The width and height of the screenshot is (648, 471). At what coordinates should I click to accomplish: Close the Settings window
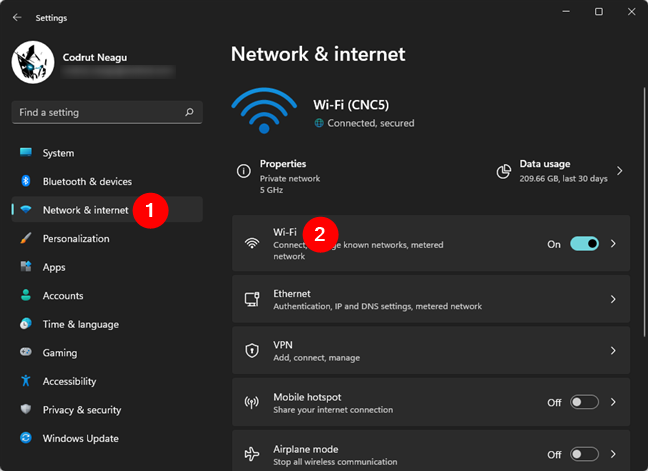click(631, 12)
